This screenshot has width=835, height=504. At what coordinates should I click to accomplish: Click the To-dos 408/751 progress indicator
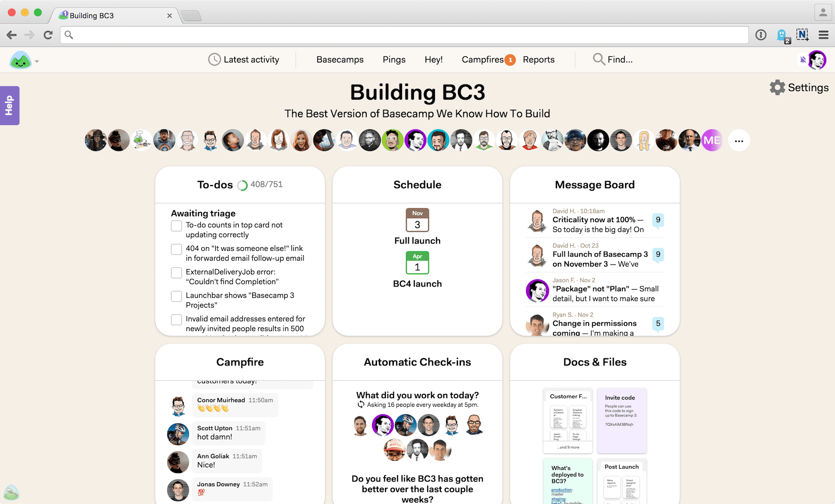(243, 184)
